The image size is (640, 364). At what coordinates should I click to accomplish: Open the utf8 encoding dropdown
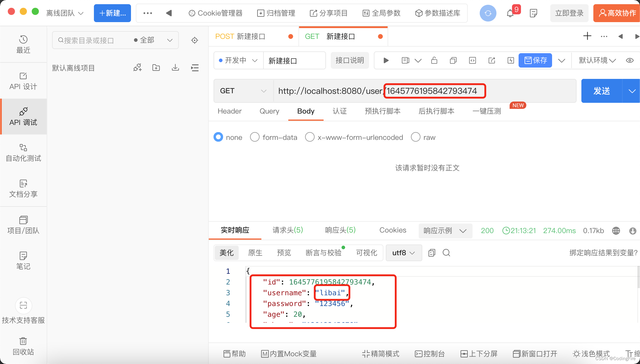click(x=404, y=253)
